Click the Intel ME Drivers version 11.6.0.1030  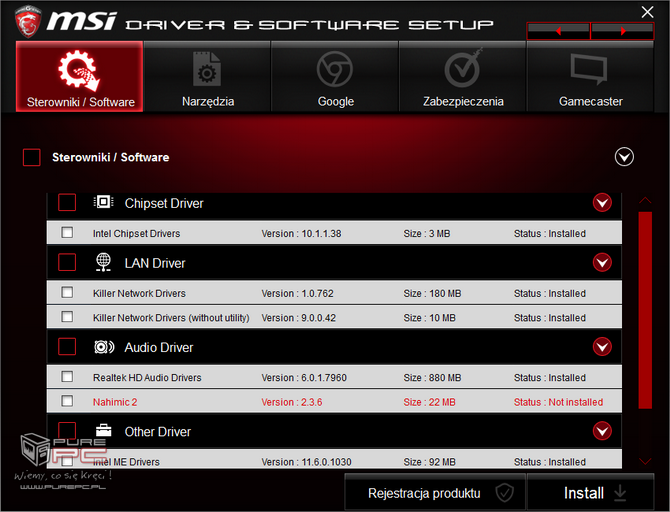(306, 462)
